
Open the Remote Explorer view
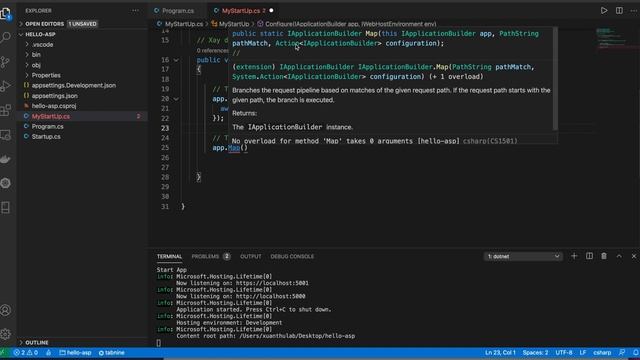pyautogui.click(x=6, y=135)
